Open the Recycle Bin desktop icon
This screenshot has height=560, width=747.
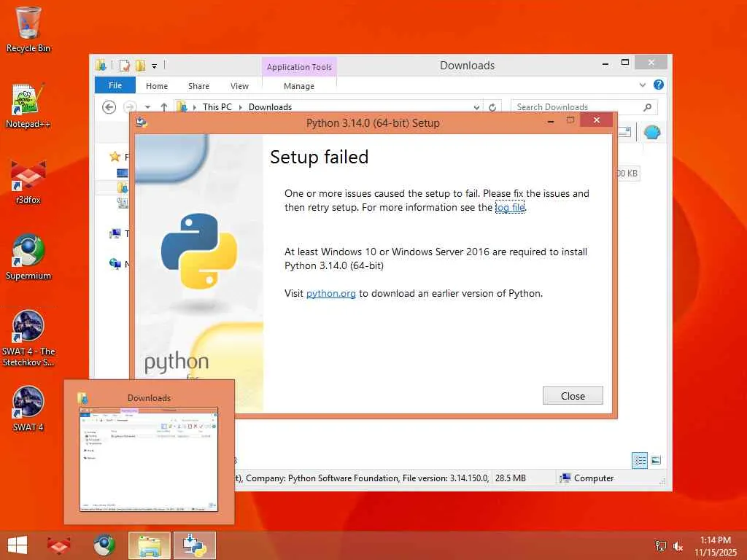pos(28,29)
